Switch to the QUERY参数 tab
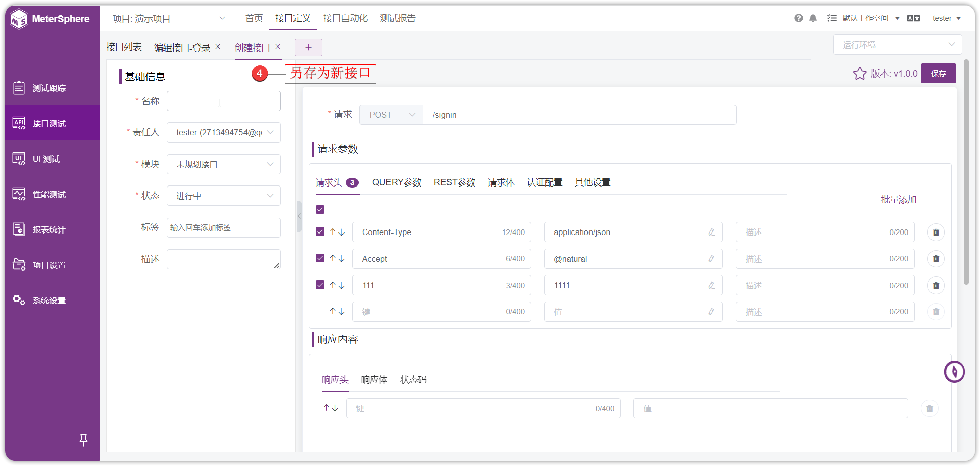The width and height of the screenshot is (980, 466). [397, 182]
